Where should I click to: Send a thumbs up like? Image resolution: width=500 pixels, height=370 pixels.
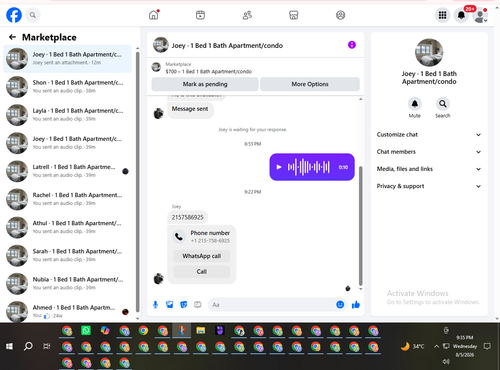[356, 305]
